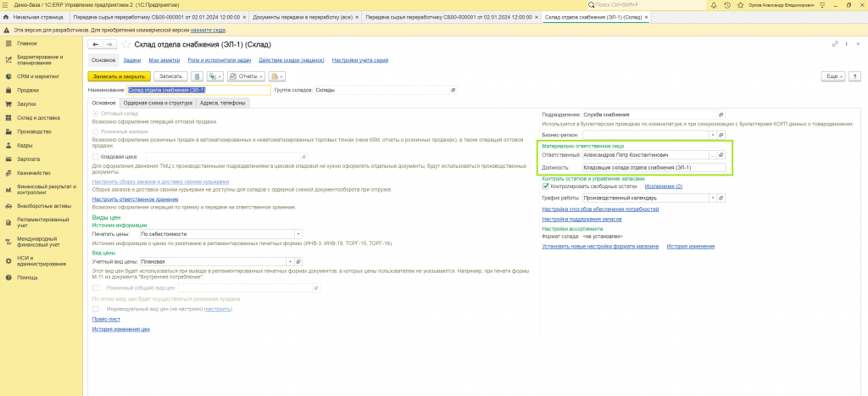Open Настройки учета серий link
The image size is (868, 396).
point(360,60)
